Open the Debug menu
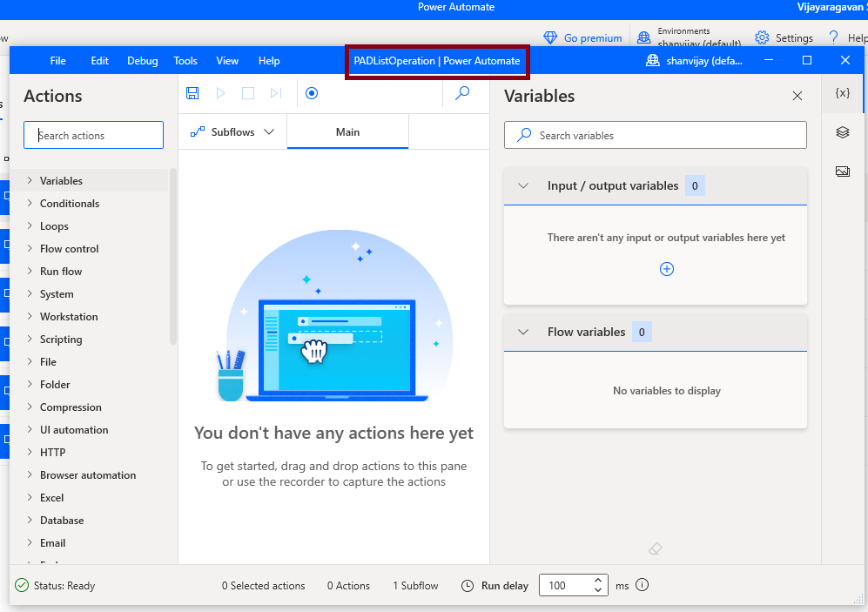Image resolution: width=868 pixels, height=612 pixels. point(142,61)
